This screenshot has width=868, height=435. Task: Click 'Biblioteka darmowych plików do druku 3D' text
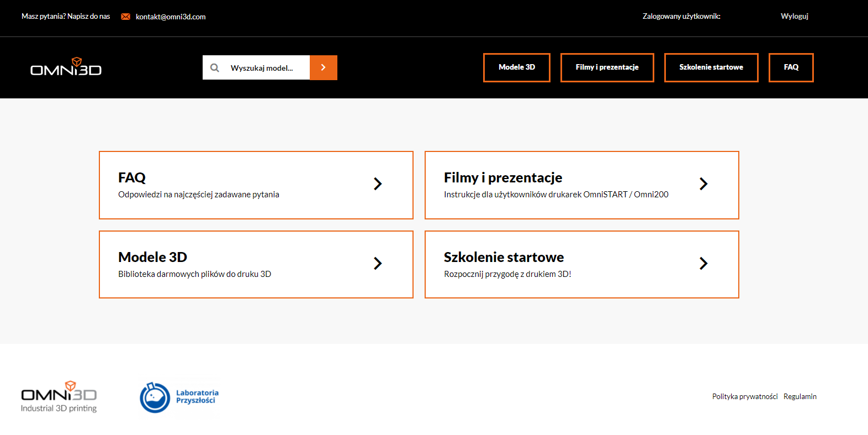pos(194,274)
